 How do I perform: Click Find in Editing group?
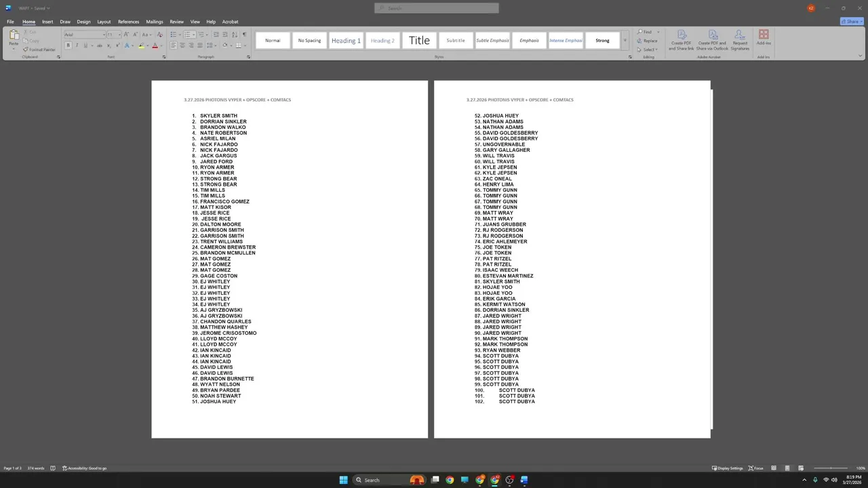click(646, 32)
